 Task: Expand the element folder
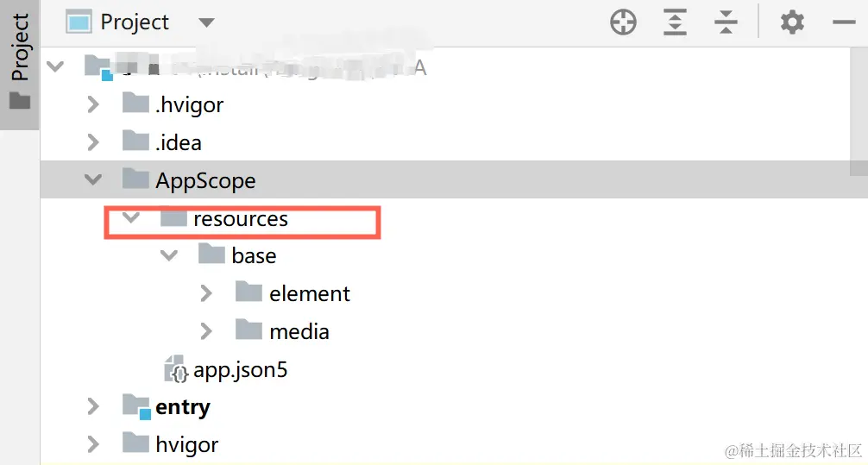point(206,293)
